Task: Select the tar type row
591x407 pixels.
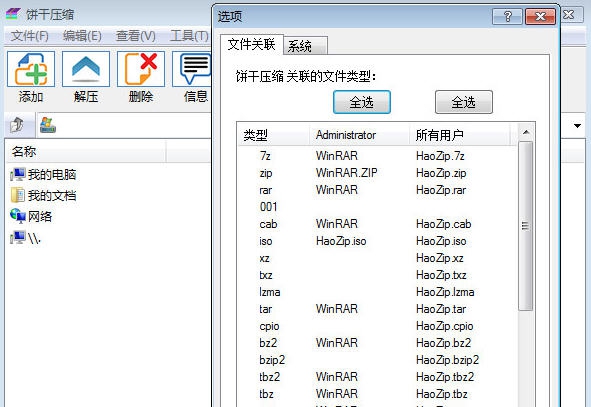Action: [x=377, y=309]
